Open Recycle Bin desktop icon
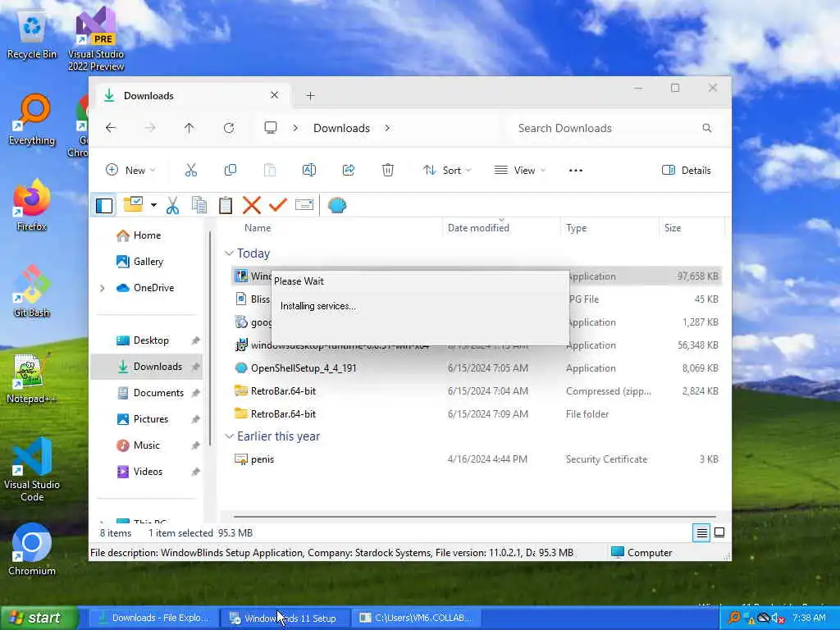The height and width of the screenshot is (630, 840). pos(32,36)
